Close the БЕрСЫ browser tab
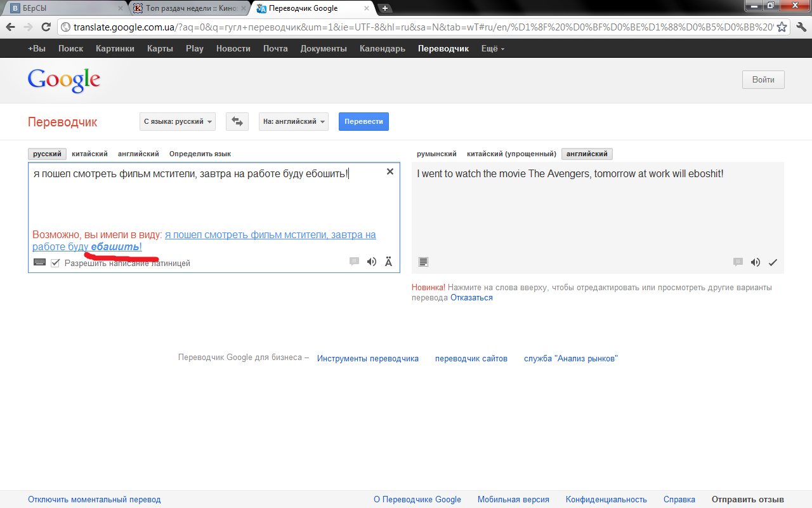 click(x=121, y=8)
